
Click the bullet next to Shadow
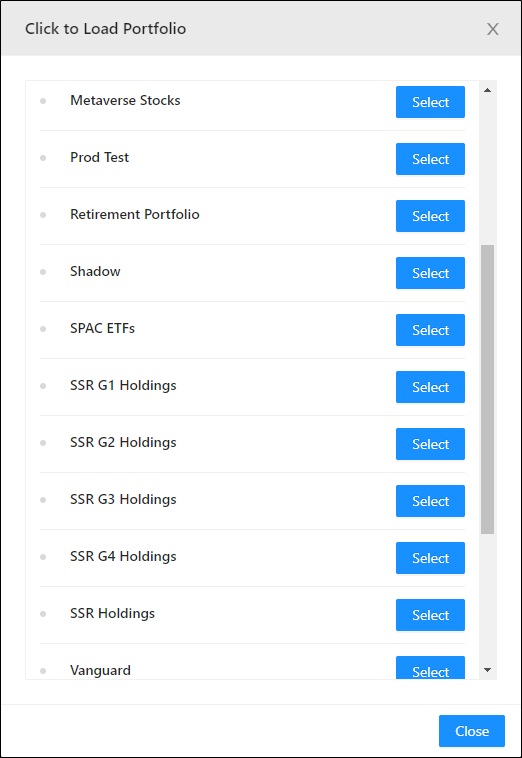(x=43, y=272)
